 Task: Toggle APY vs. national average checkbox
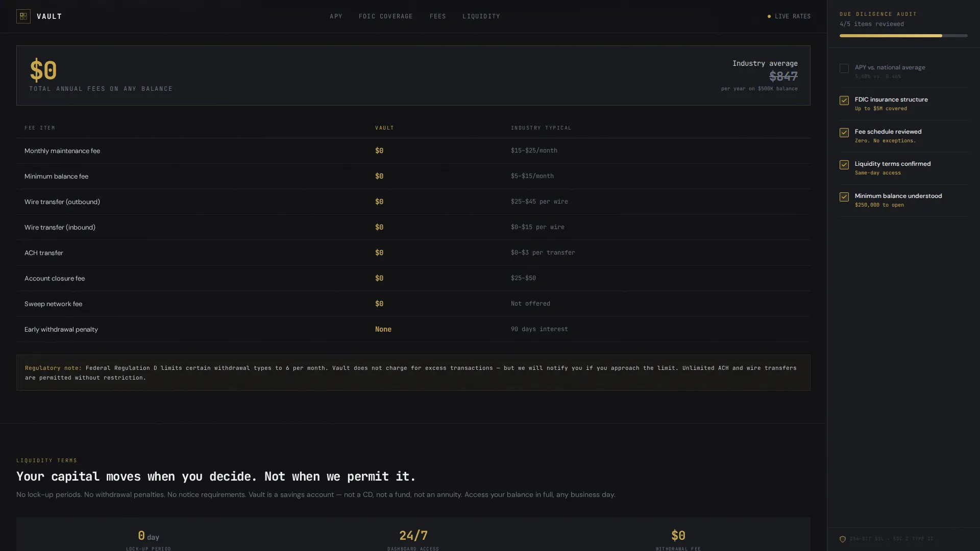844,68
